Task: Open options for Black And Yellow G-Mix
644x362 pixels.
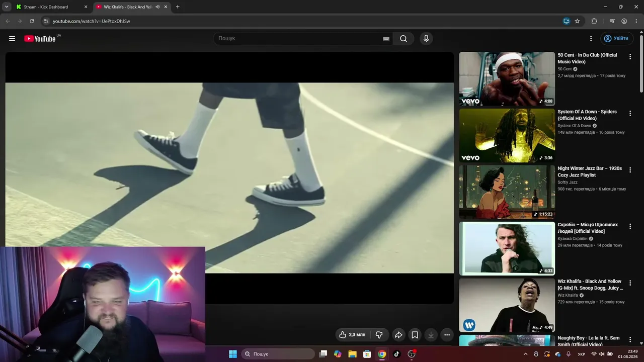Action: [630, 283]
